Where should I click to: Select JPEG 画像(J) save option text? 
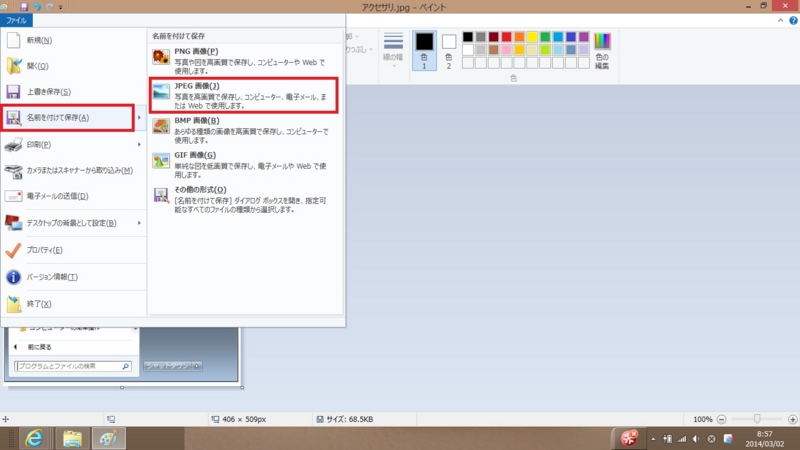point(197,86)
